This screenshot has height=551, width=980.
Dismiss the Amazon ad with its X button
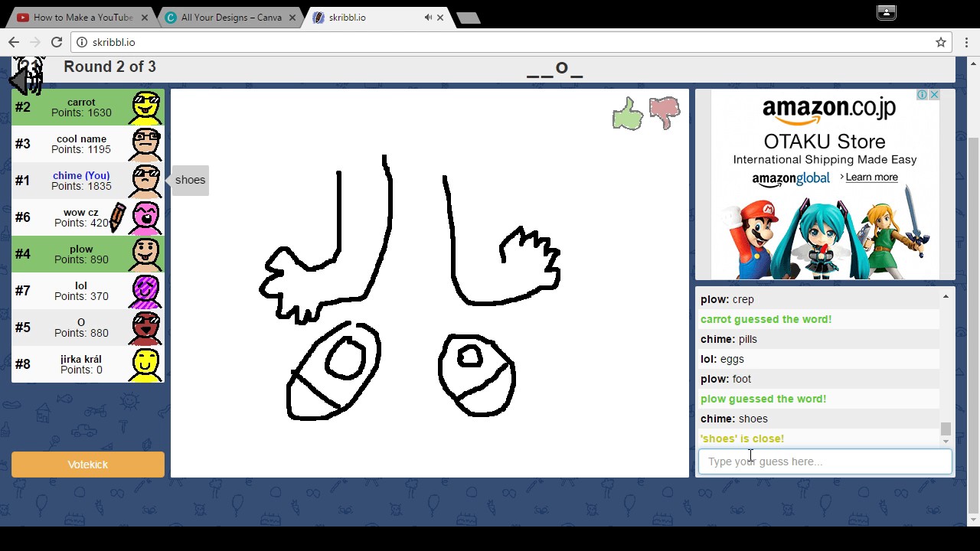point(934,94)
